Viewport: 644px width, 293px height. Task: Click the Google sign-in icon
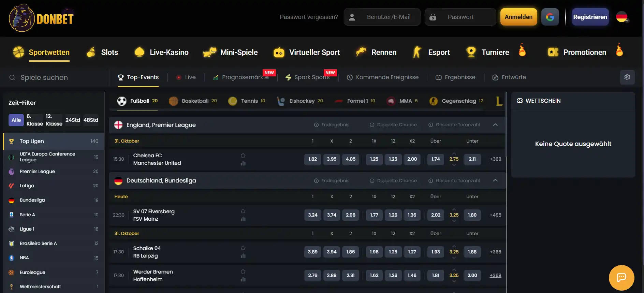(x=550, y=17)
